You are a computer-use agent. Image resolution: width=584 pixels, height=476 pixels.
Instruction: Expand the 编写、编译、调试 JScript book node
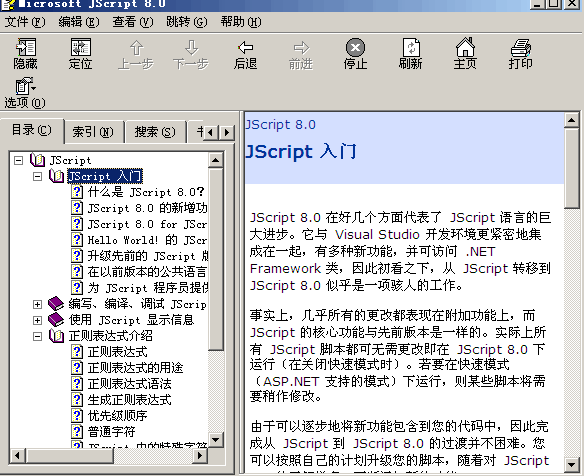click(x=37, y=304)
